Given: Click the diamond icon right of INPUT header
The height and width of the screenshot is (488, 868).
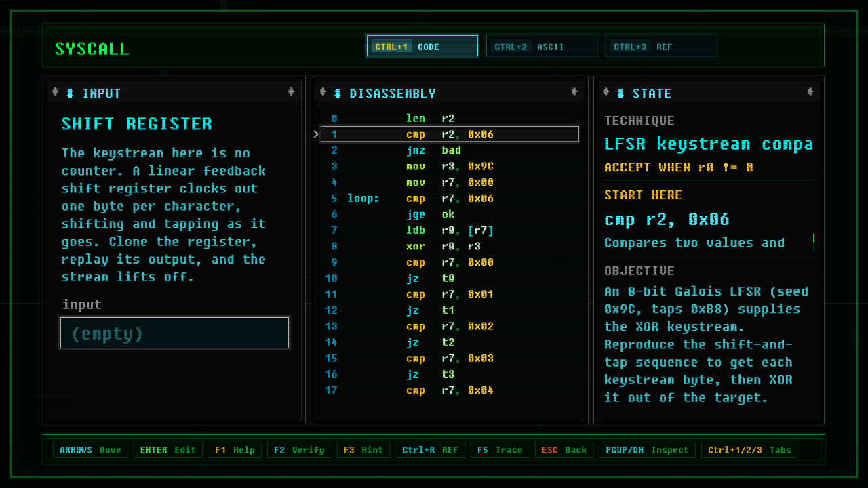Looking at the screenshot, I should coord(292,92).
